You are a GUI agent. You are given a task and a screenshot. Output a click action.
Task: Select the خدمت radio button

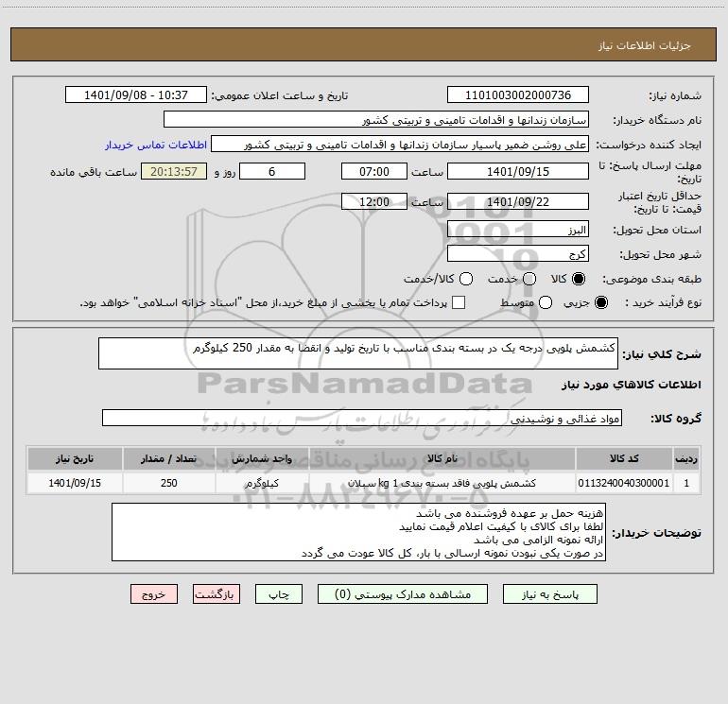[x=529, y=279]
